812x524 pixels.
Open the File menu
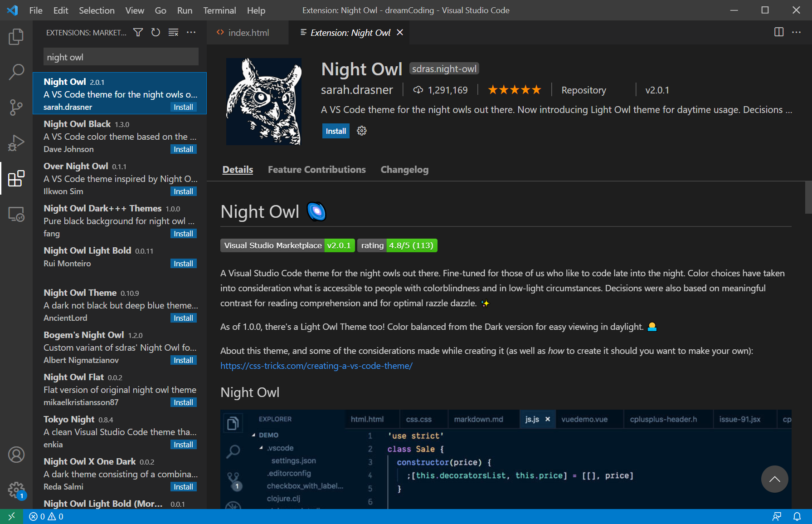36,10
